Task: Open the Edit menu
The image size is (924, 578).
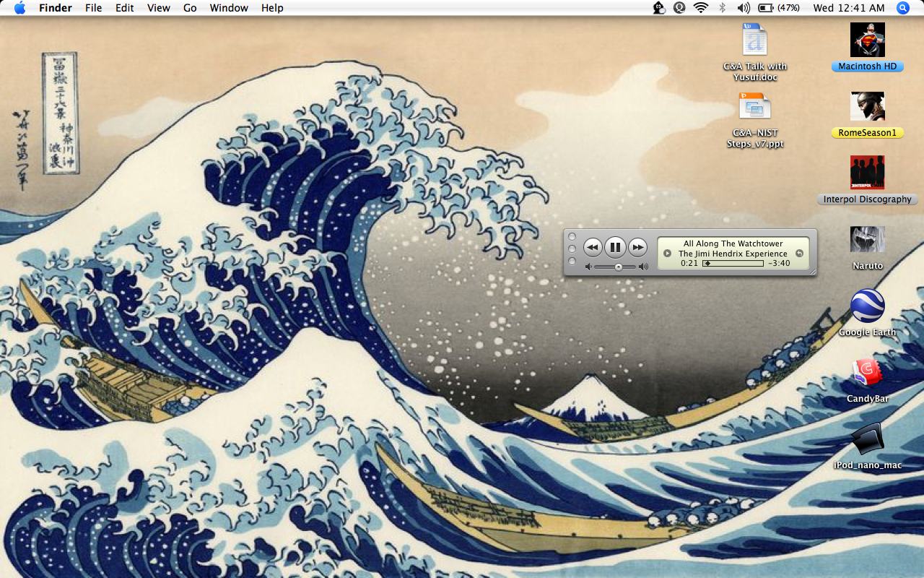Action: [x=125, y=8]
